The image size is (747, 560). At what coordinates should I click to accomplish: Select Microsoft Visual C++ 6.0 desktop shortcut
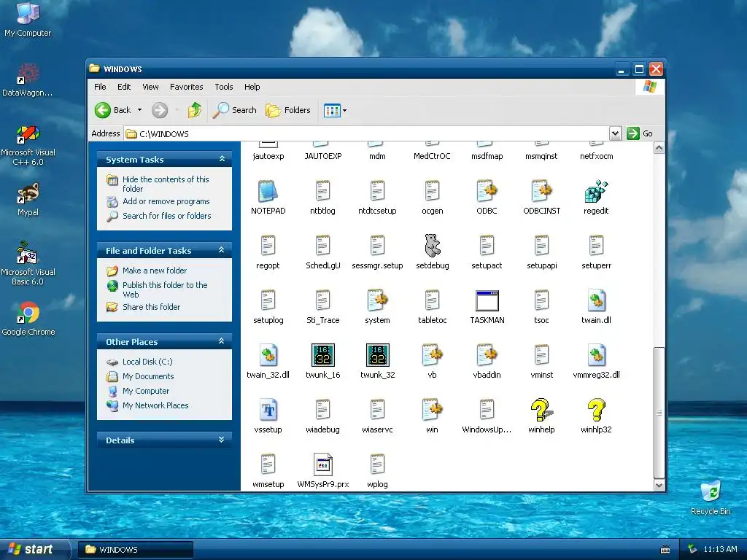pyautogui.click(x=28, y=145)
